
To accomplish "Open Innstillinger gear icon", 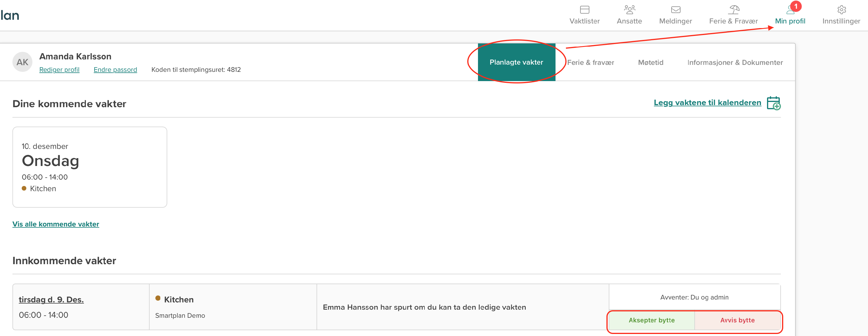I will point(841,10).
